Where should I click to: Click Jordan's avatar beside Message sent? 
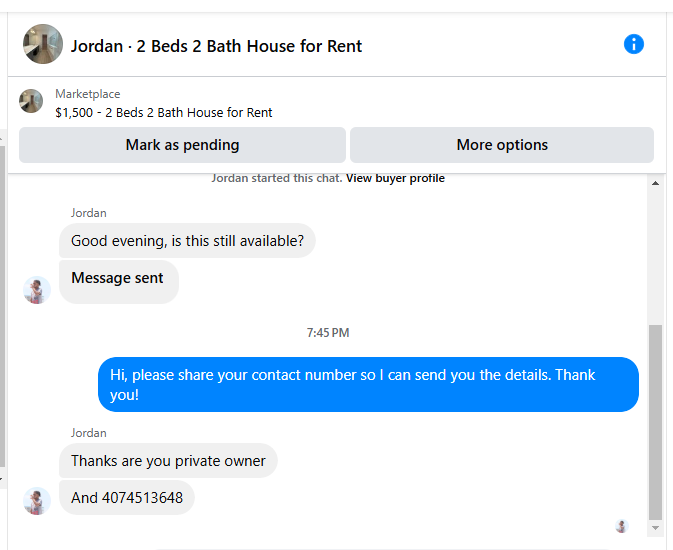coord(37,290)
